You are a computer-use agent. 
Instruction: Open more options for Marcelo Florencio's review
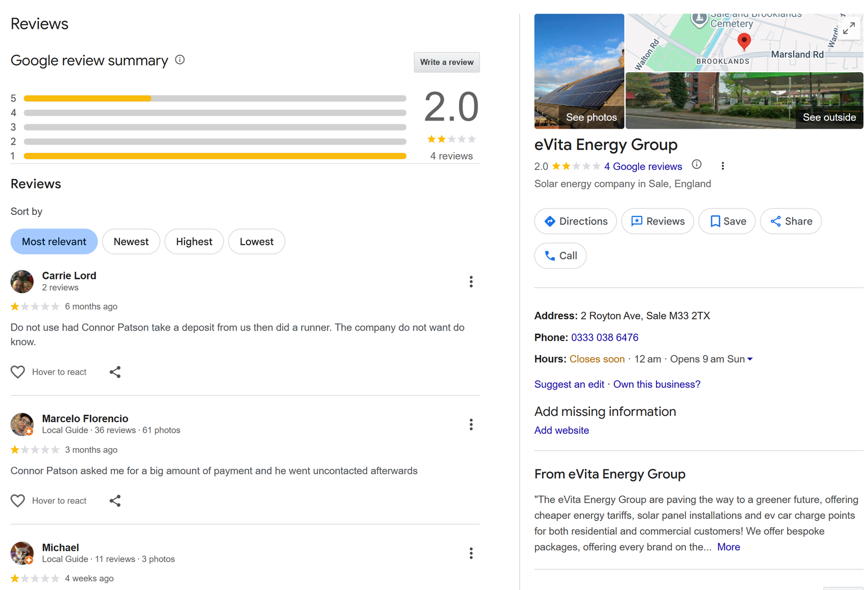[x=471, y=424]
